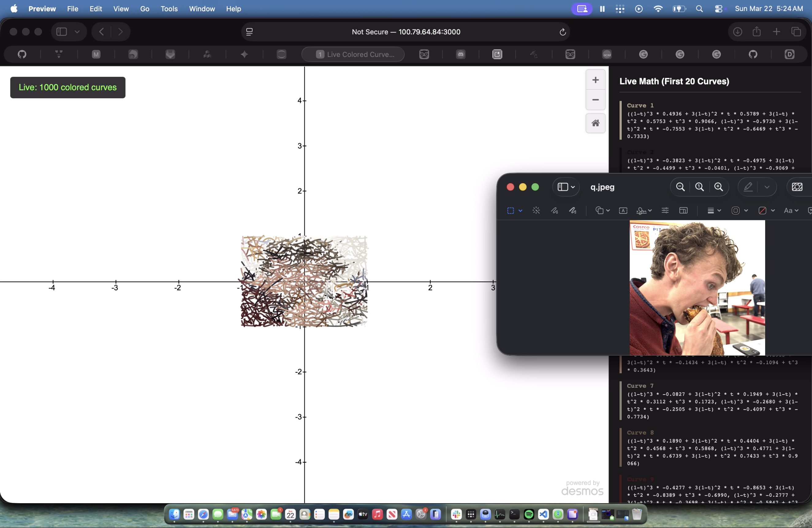Click the Adjust Size tool icon

[x=683, y=210]
